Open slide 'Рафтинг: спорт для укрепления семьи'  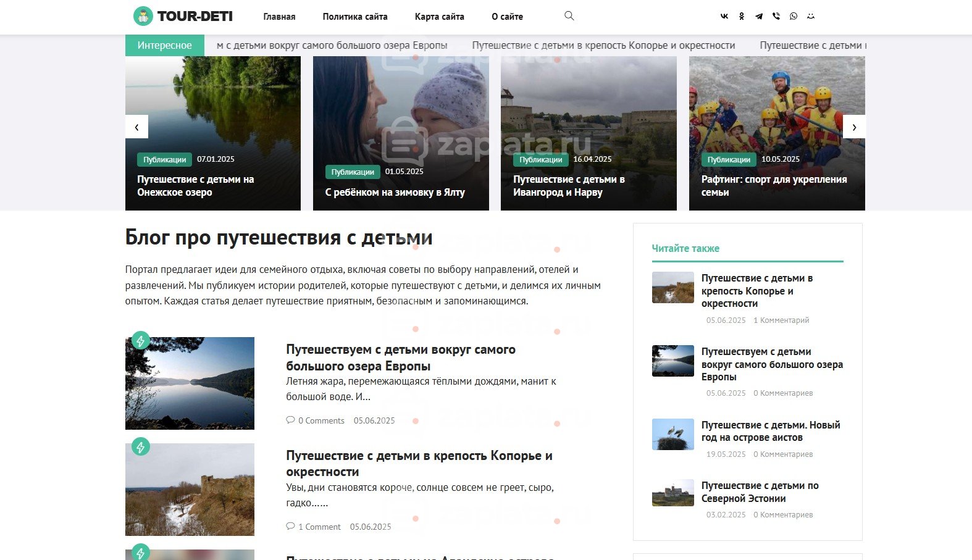(x=774, y=186)
